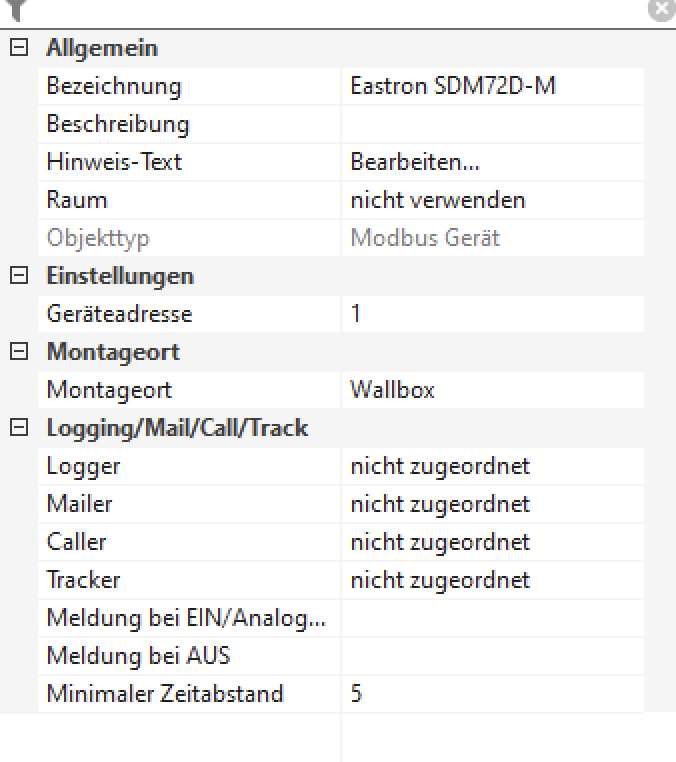The width and height of the screenshot is (676, 762).
Task: Open the Caller assignment value
Action: click(490, 542)
